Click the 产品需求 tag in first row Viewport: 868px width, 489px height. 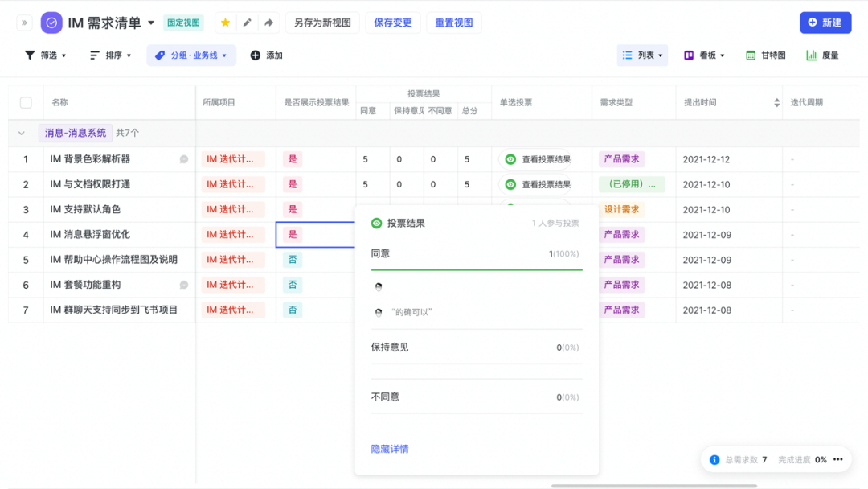[621, 159]
